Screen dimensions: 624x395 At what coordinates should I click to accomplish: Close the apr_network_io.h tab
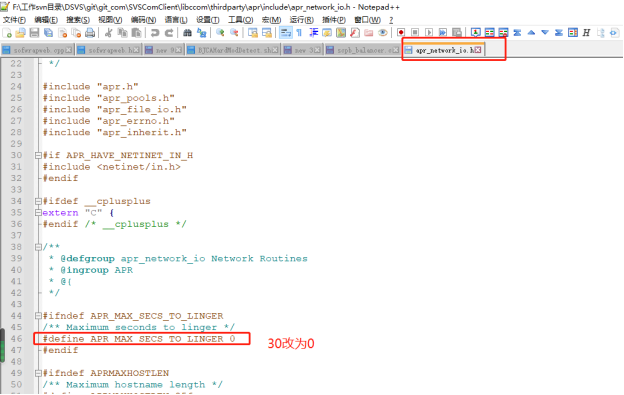(478, 50)
